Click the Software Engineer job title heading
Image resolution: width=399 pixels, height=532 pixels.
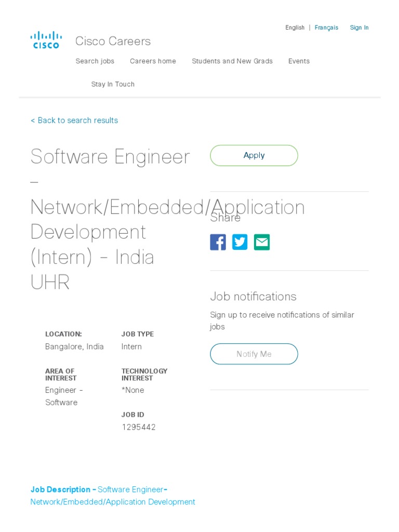pos(110,156)
